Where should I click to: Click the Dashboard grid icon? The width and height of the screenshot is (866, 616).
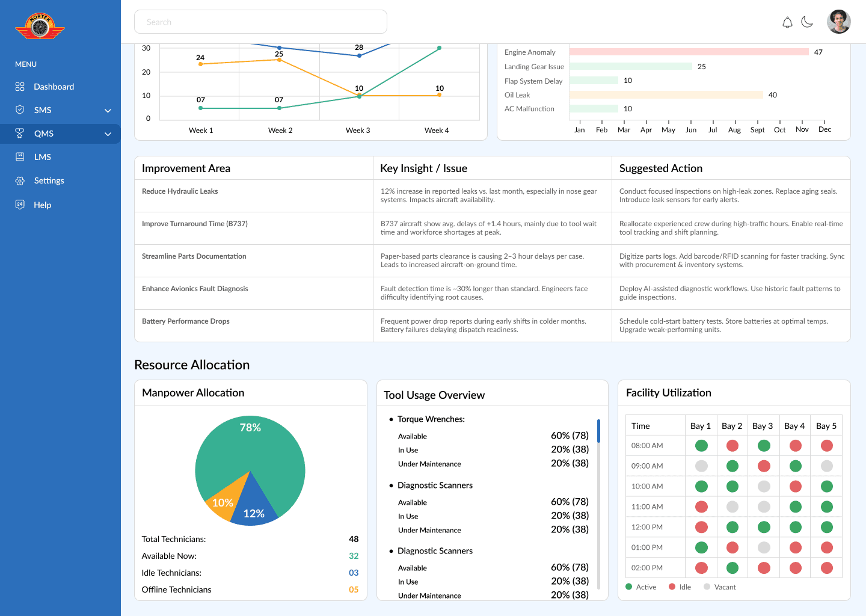pos(20,87)
